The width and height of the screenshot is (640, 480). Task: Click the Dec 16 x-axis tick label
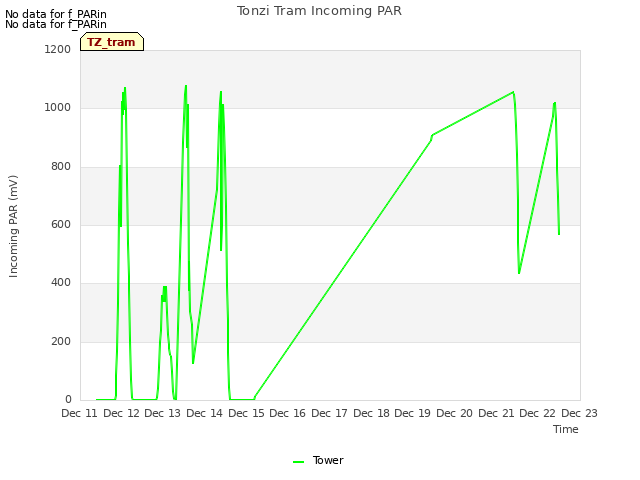click(x=287, y=413)
